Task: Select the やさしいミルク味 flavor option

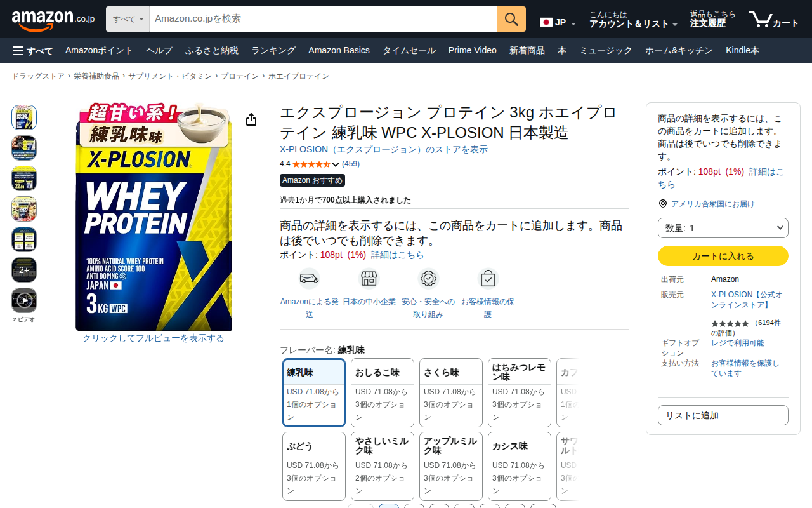Action: [383, 467]
